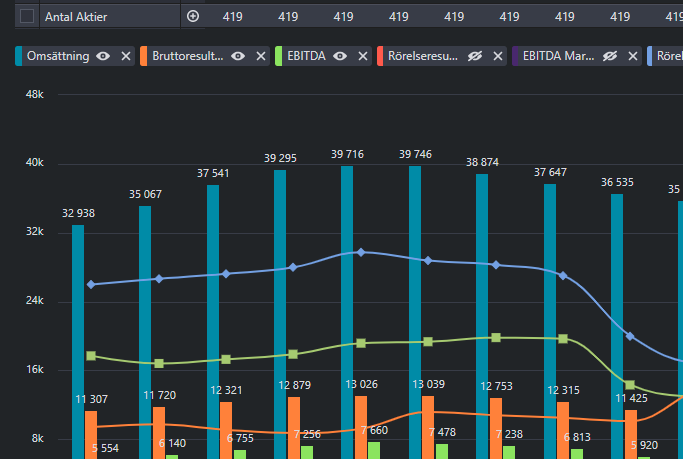Click the green square marker above 12 753 bar
The height and width of the screenshot is (459, 683).
(496, 338)
